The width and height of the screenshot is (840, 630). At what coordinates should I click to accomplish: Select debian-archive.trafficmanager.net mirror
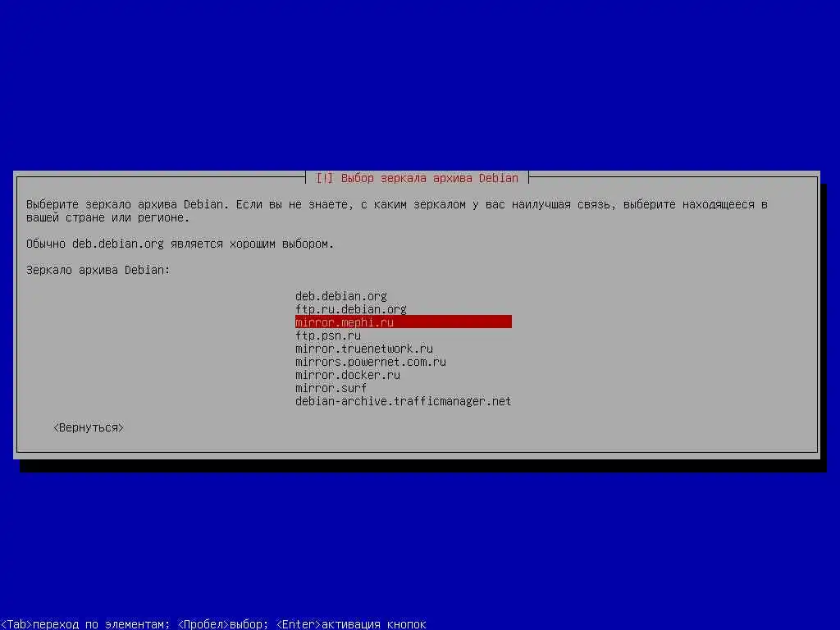coord(404,400)
